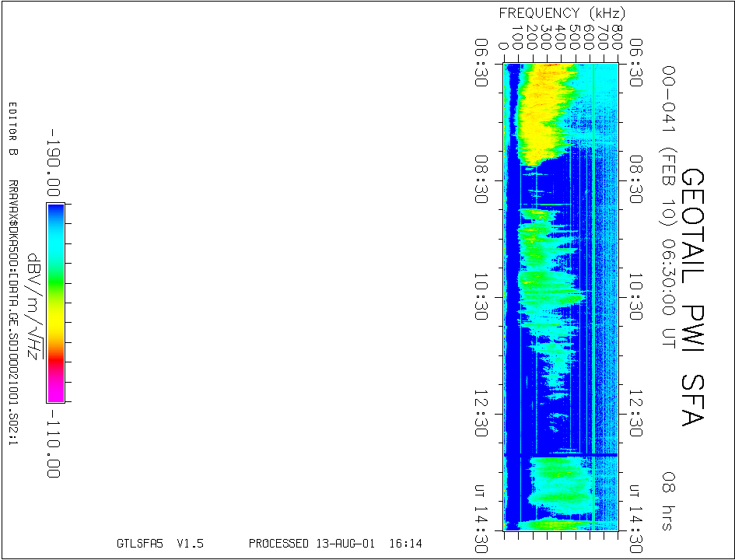Click the dBV/m/√Hz units label
Image resolution: width=735 pixels, height=560 pixels.
tap(33, 306)
